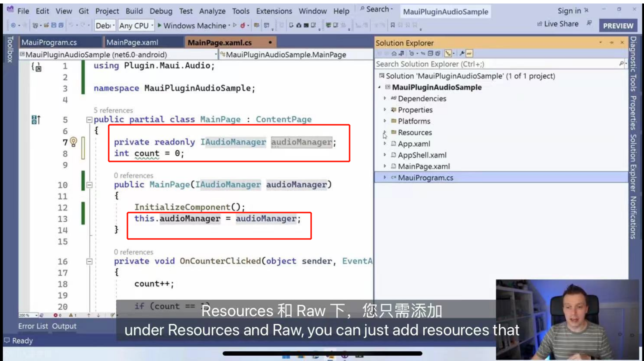Screen dimensions: 644x361
Task: Open the Diagnostic Tools side tab
Action: [633, 64]
